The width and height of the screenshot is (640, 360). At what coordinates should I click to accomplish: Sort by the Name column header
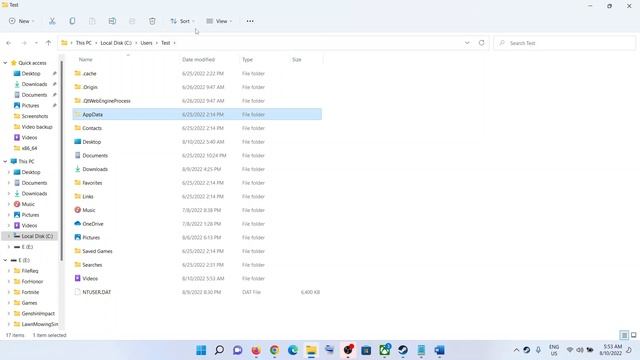pos(85,60)
